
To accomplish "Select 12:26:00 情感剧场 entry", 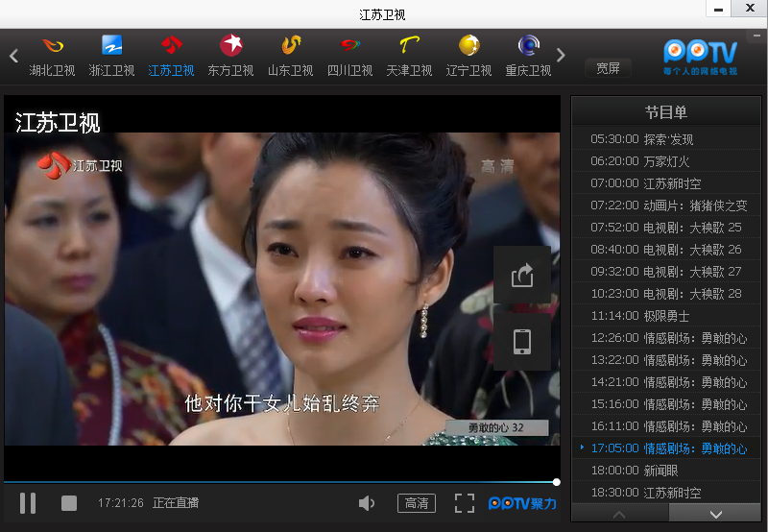I will coord(666,338).
